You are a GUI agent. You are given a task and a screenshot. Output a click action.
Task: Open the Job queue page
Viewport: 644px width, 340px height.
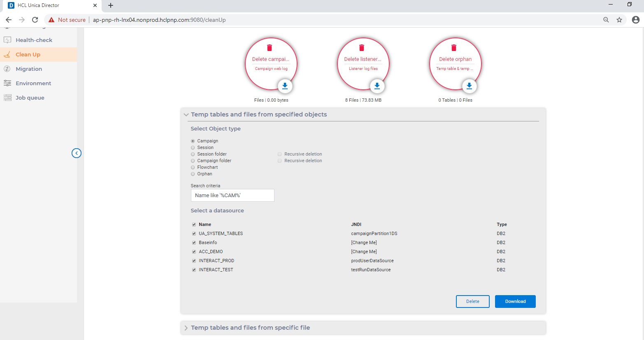point(30,98)
